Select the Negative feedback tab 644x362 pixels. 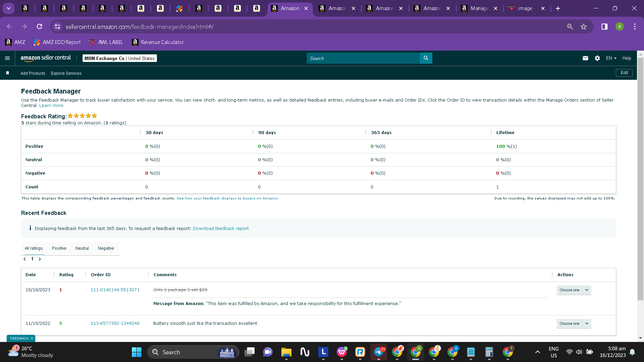pos(106,248)
